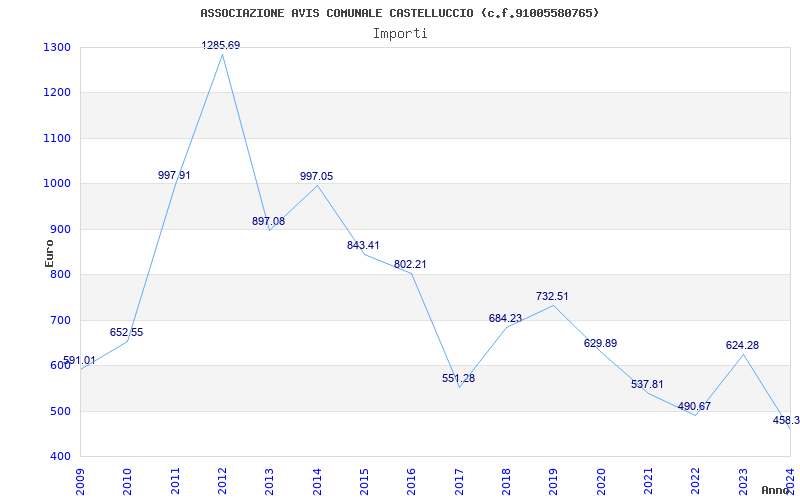Viewport: 800px width, 500px height.
Task: Select the 2017 x-axis year label
Action: coord(459,482)
